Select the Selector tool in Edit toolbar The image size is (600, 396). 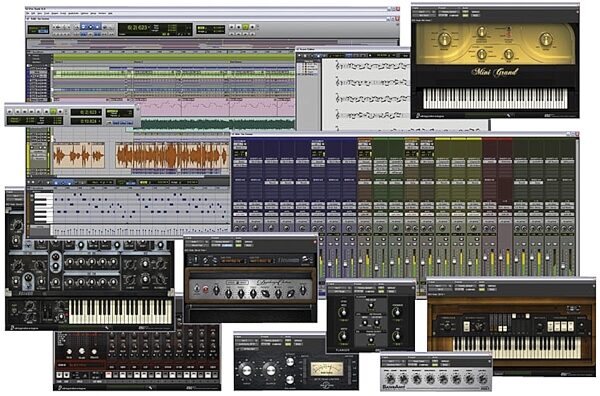tap(90, 27)
